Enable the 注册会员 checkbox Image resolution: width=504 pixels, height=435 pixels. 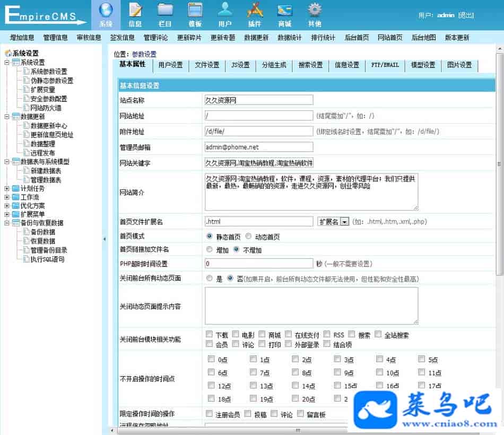coord(210,414)
